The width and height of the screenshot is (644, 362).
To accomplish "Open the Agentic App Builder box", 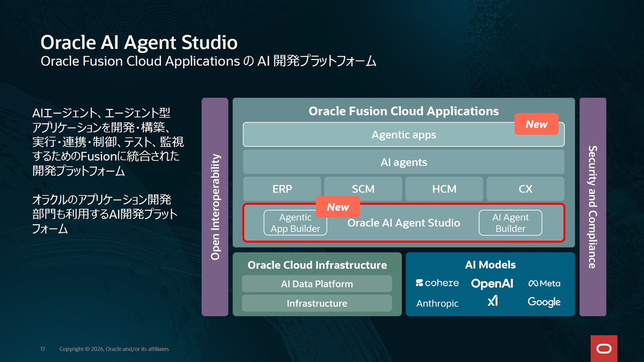I will point(295,223).
